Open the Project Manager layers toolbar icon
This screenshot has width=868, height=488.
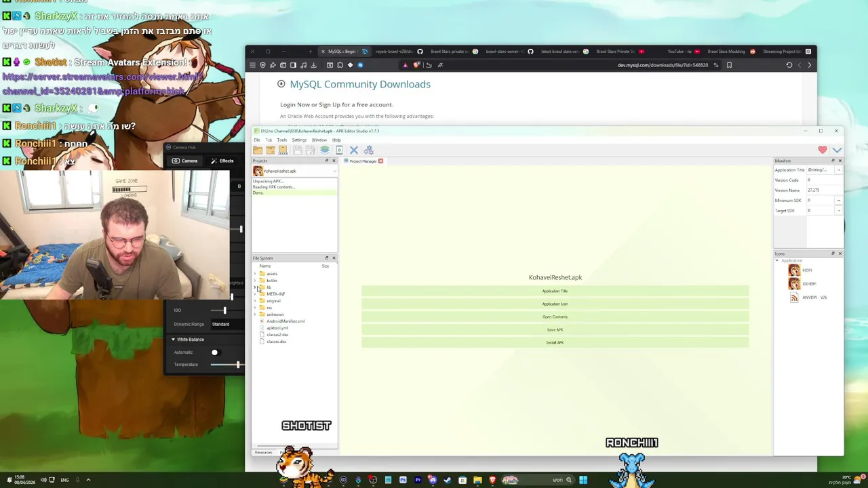325,150
